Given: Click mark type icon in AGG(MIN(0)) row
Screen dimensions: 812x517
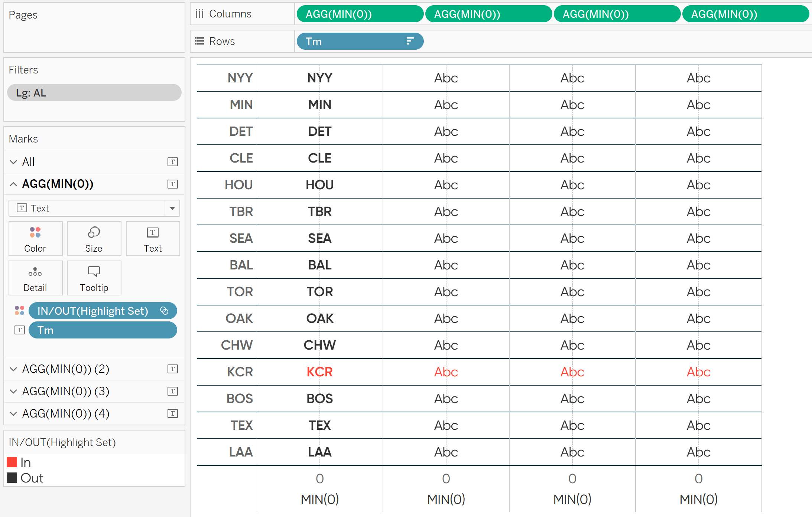Looking at the screenshot, I should 173,184.
